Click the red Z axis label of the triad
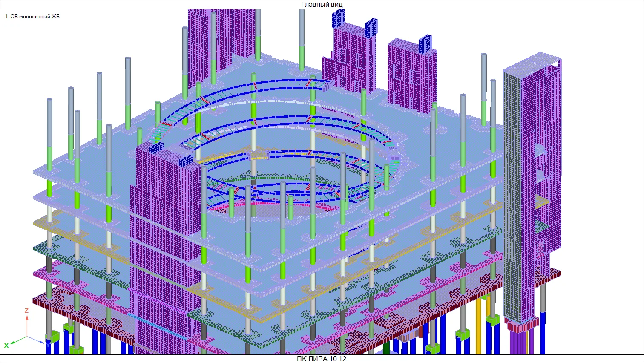The height and width of the screenshot is (363, 644). (26, 311)
